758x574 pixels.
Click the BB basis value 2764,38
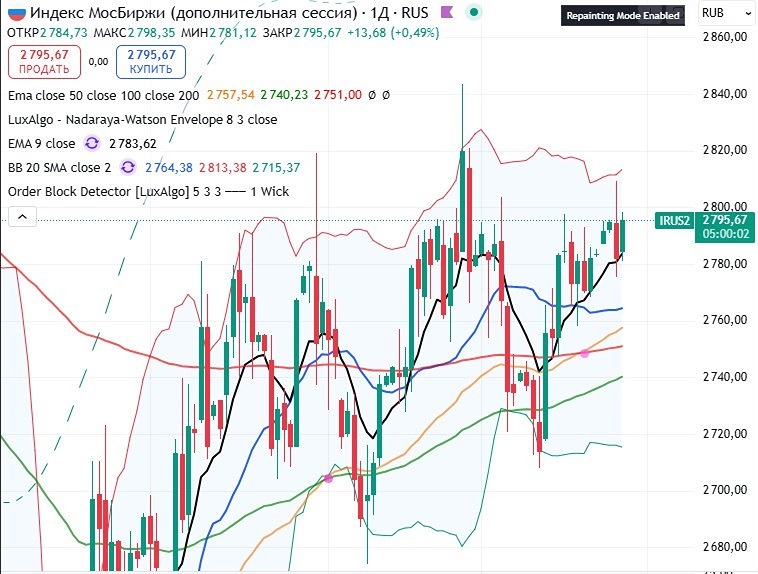[x=169, y=167]
